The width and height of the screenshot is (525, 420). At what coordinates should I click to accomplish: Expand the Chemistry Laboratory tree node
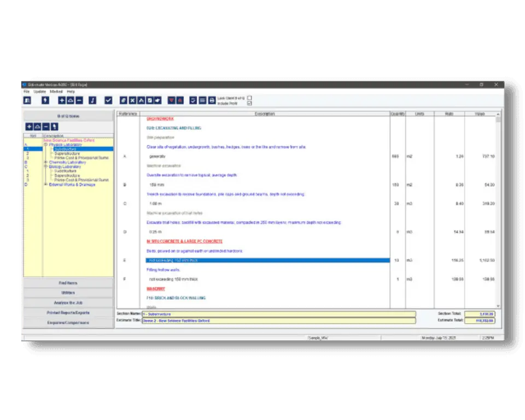point(46,162)
